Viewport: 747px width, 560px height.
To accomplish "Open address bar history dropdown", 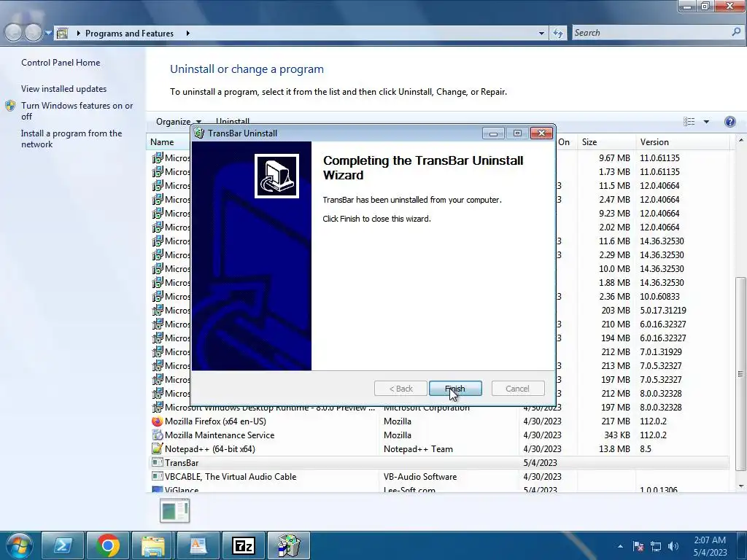I will (541, 34).
